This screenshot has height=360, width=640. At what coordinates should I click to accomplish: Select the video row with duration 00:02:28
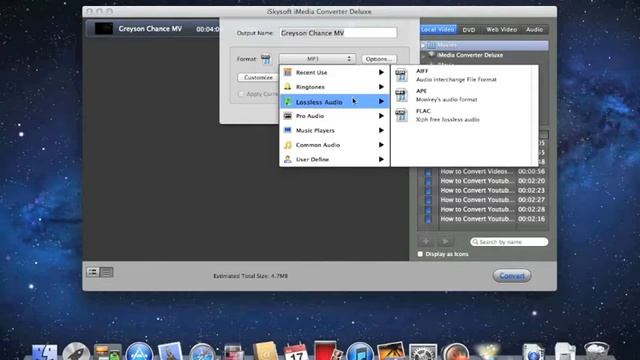click(x=484, y=209)
